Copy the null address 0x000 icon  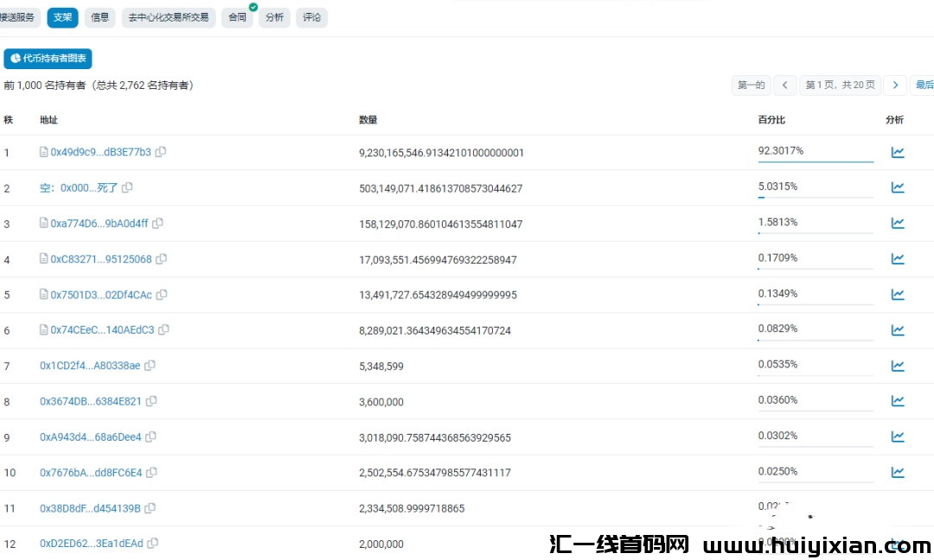pyautogui.click(x=127, y=188)
